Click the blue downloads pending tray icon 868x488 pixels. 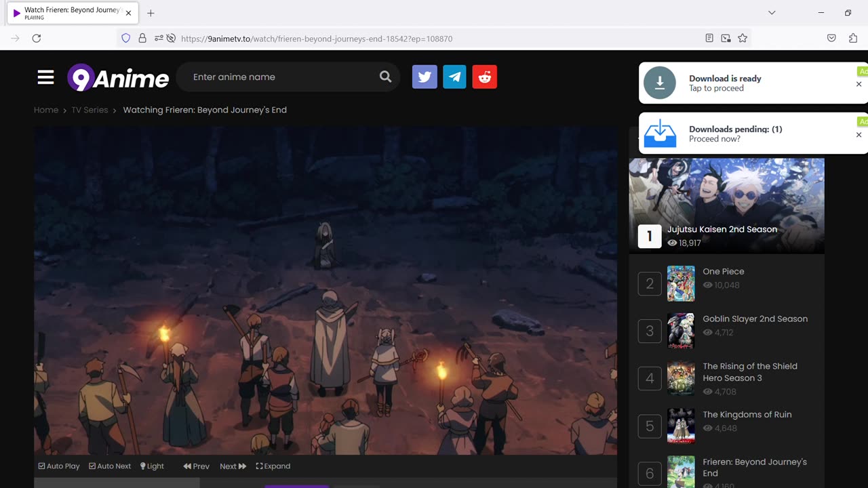[x=660, y=134]
